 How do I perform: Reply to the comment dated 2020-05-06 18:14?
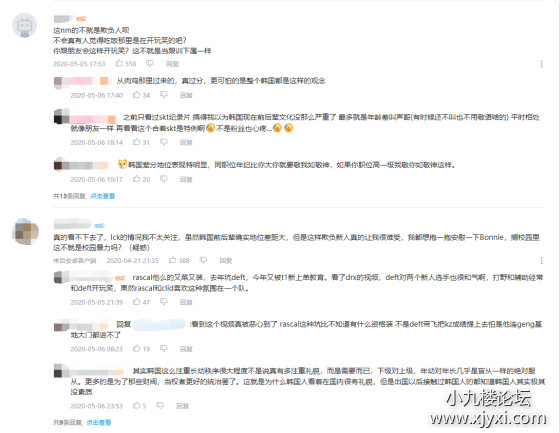tap(186, 142)
